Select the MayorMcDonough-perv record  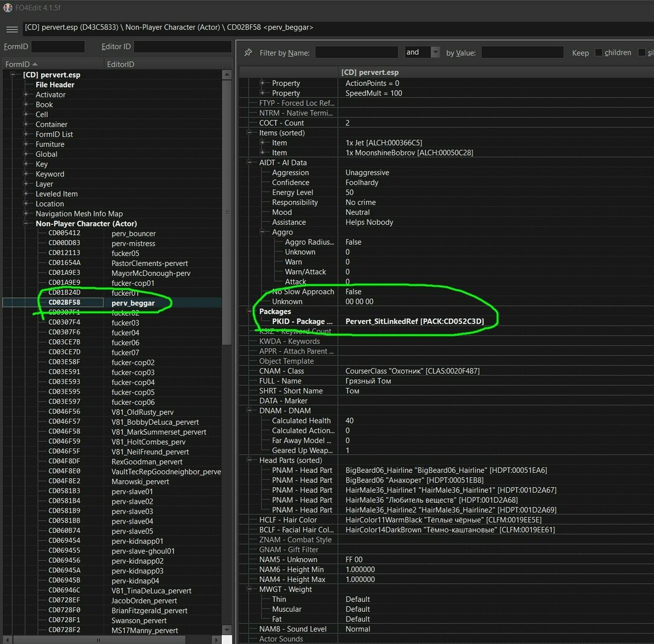(151, 273)
